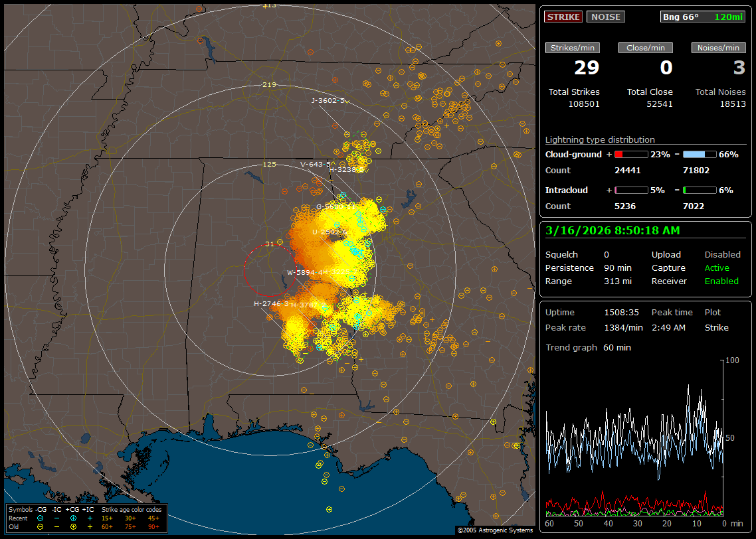
Task: Click the old +CG yellow symbol in legend
Action: (x=73, y=526)
